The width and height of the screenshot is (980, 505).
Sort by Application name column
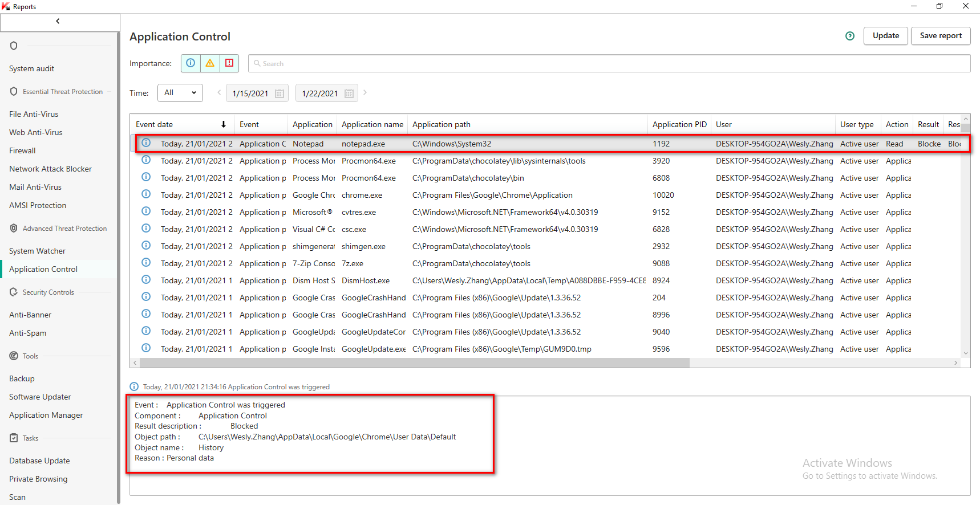coord(372,124)
